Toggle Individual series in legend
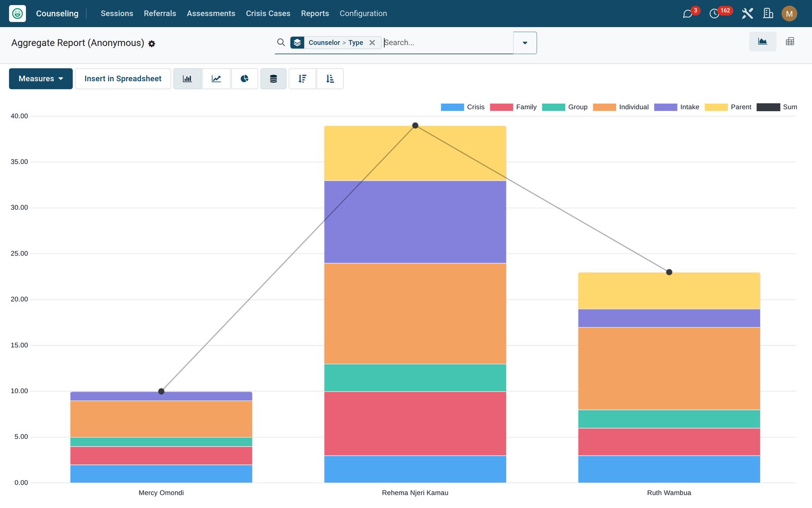Image resolution: width=812 pixels, height=508 pixels. [x=621, y=107]
